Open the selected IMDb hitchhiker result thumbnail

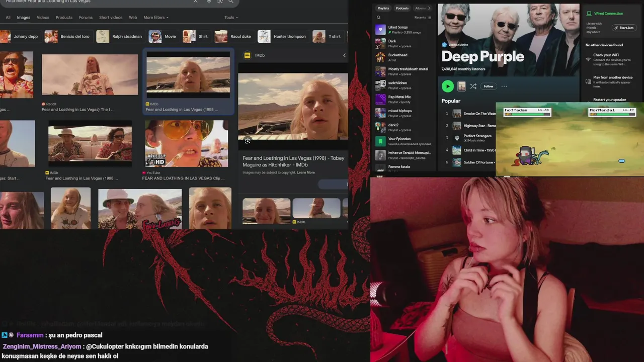(x=188, y=74)
